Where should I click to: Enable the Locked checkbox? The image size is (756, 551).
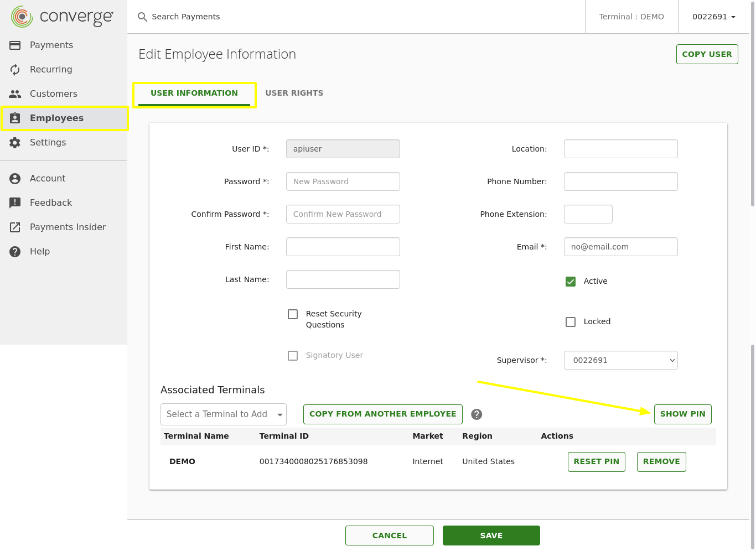coord(571,322)
